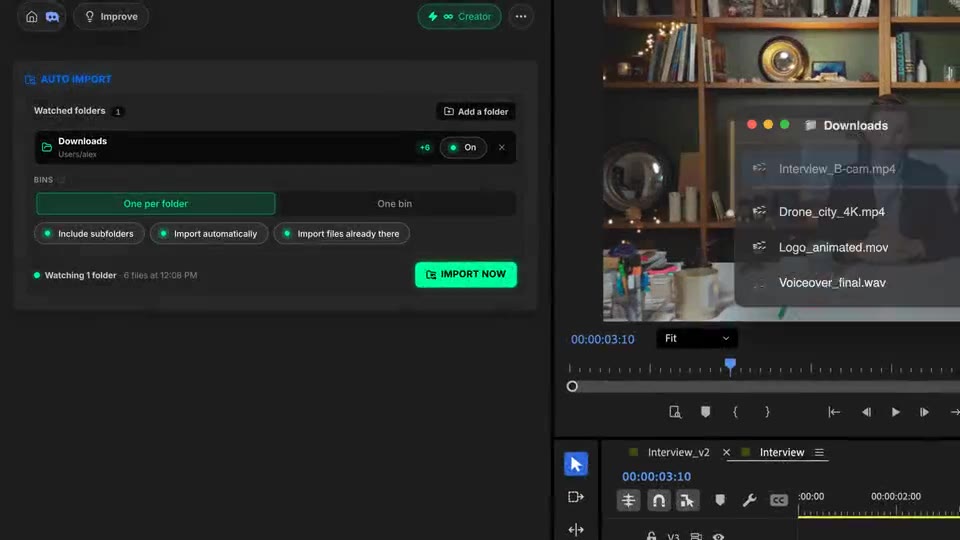Screen dimensions: 960x540
Task: Select Logo_animated.mov in Downloads window
Action: [833, 247]
